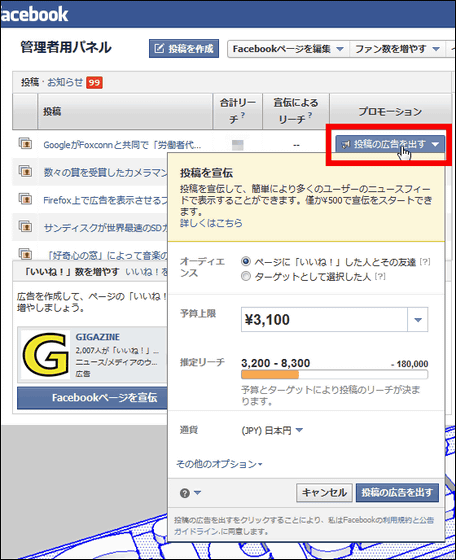The height and width of the screenshot is (560, 456).
Task: Expand その他のオプション
Action: tap(219, 464)
